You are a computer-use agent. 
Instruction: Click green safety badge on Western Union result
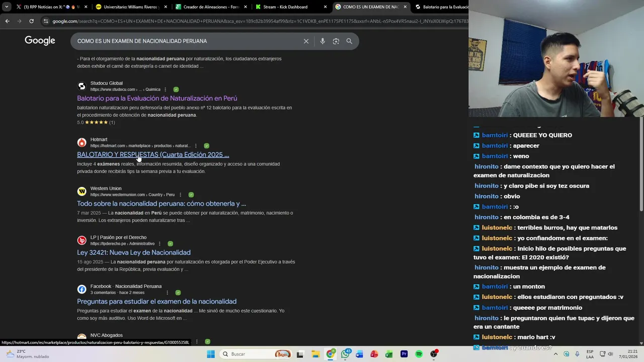coord(191,195)
